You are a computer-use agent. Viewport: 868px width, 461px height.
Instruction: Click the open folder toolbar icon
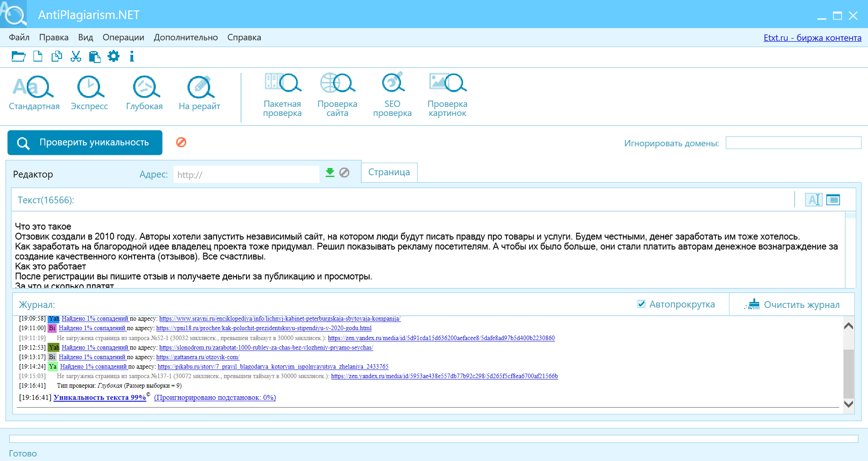(19, 57)
